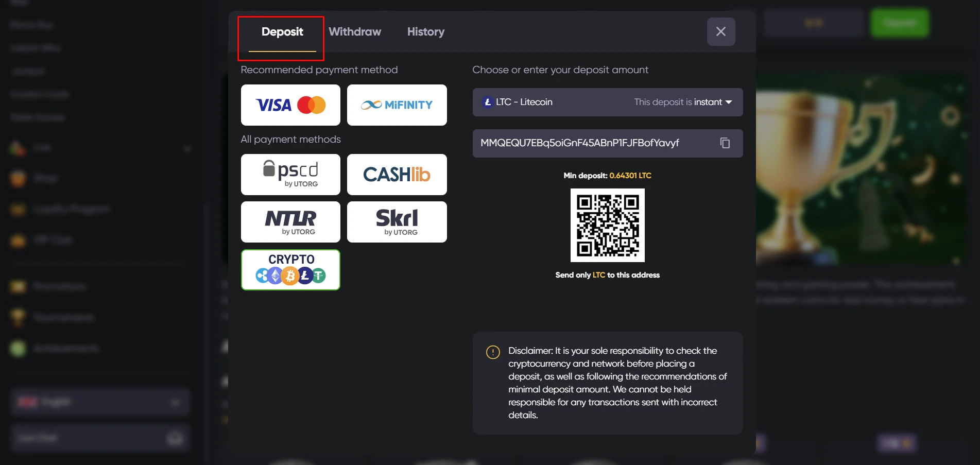
Task: Open the Withdraw tab
Action: point(355,32)
